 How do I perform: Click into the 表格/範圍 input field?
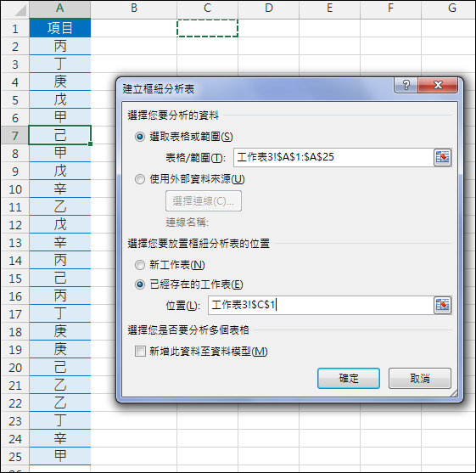click(x=333, y=157)
